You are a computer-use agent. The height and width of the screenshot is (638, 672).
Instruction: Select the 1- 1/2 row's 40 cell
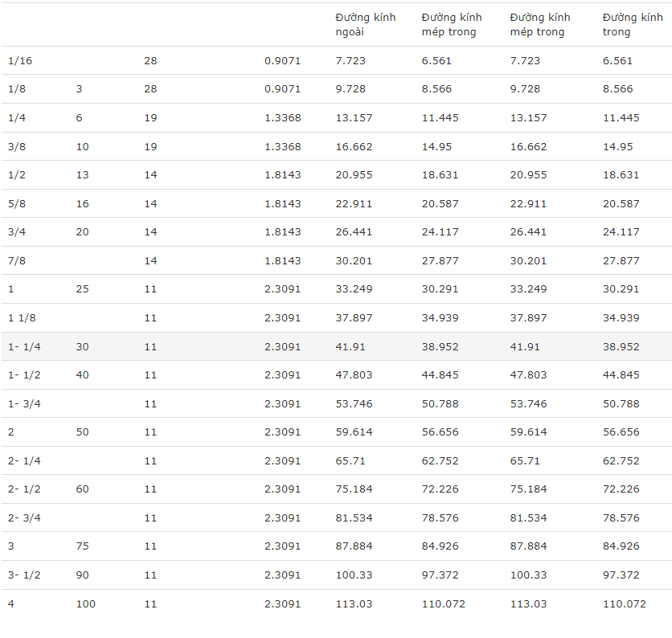(x=82, y=375)
